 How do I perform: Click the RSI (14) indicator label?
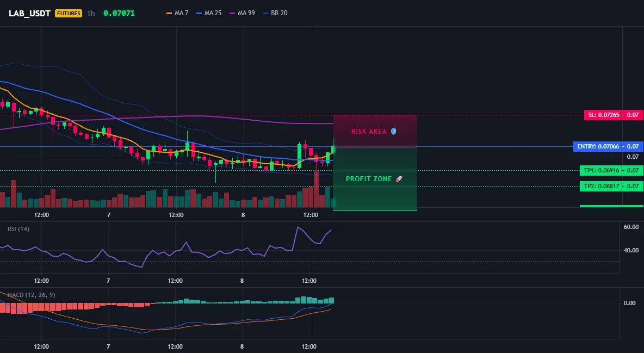pyautogui.click(x=18, y=229)
